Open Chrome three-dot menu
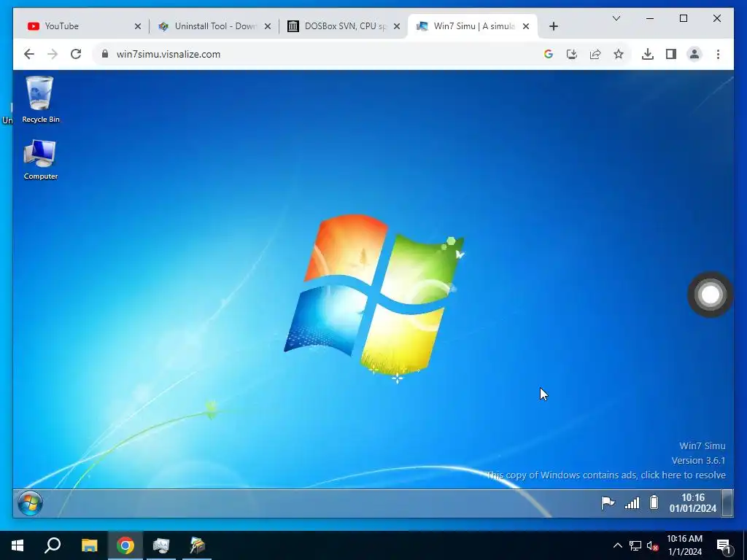This screenshot has width=747, height=560. pyautogui.click(x=718, y=54)
